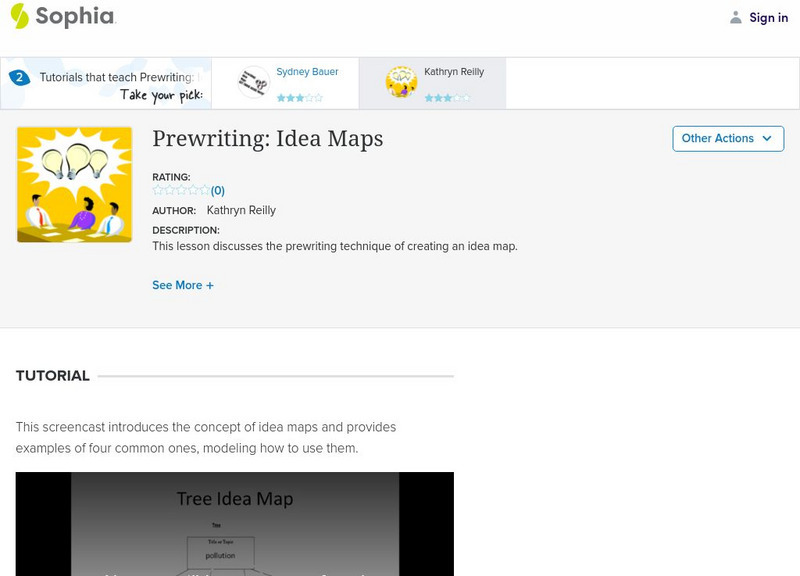This screenshot has height=576, width=800.
Task: Open the Sign in link
Action: (768, 18)
